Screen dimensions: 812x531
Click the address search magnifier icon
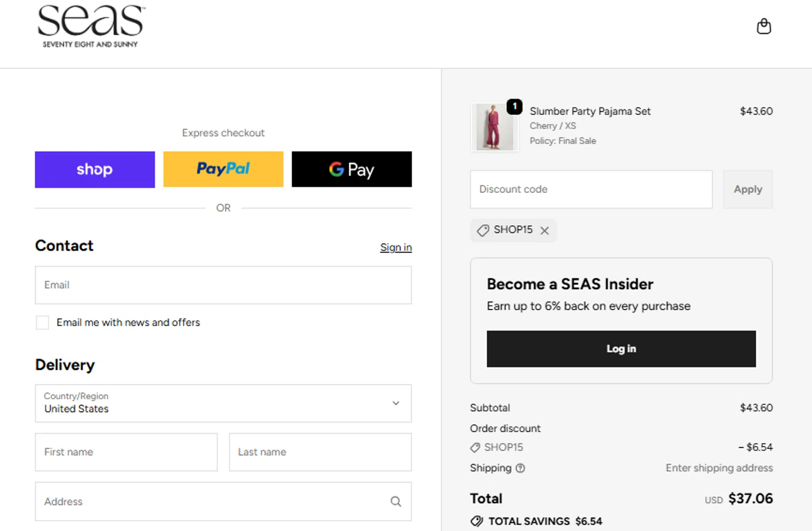tap(396, 502)
